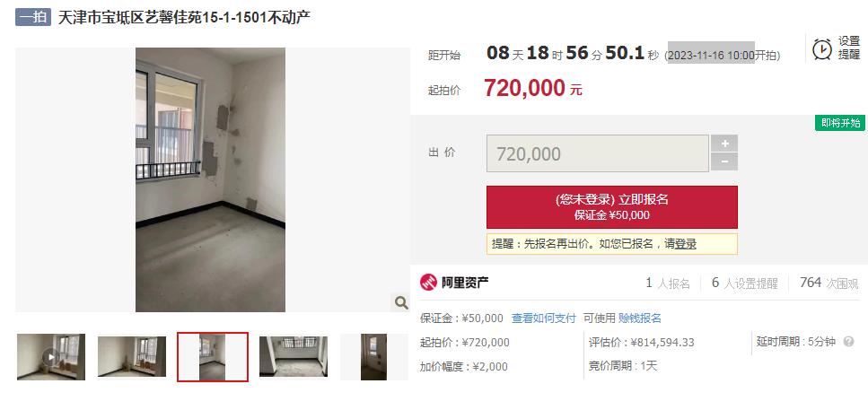Open the 登录 link in reminder

tap(685, 244)
